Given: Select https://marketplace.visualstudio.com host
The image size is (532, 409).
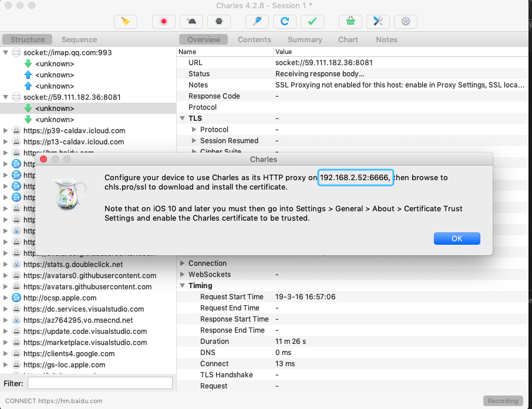Looking at the screenshot, I should coord(85,343).
